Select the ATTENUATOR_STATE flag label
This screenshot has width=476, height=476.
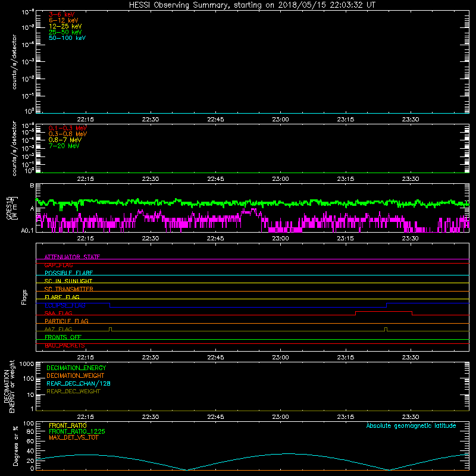[x=72, y=257]
